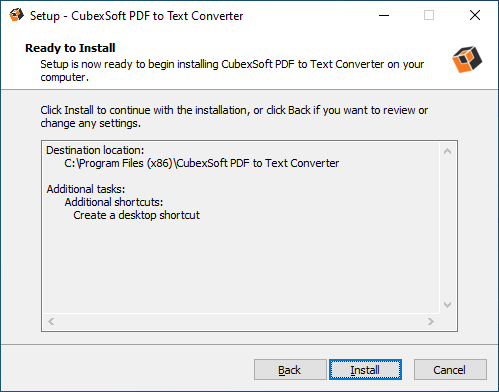Click the memo's scroll down arrow

447,305
